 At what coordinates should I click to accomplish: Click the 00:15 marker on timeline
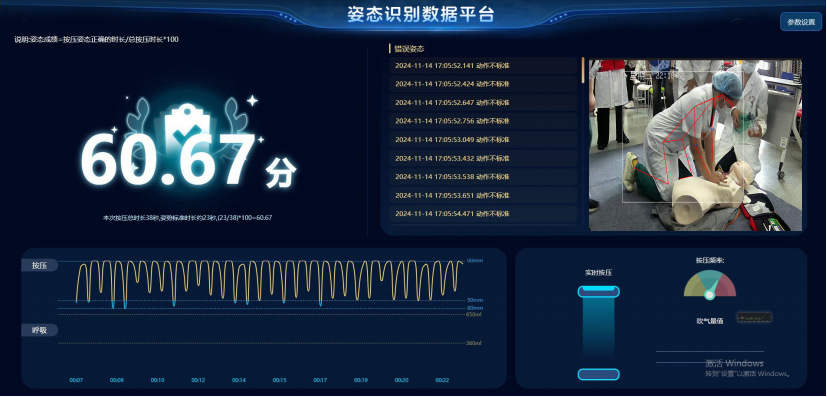[x=280, y=380]
